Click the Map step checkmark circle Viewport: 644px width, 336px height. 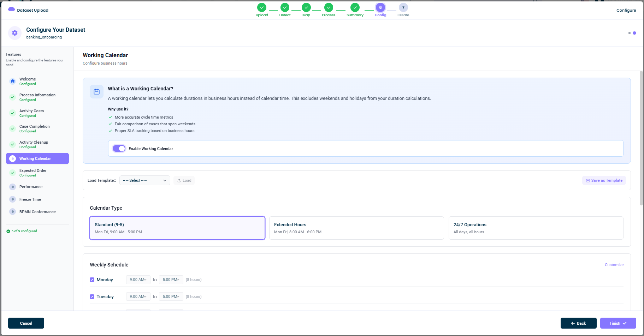click(x=306, y=7)
